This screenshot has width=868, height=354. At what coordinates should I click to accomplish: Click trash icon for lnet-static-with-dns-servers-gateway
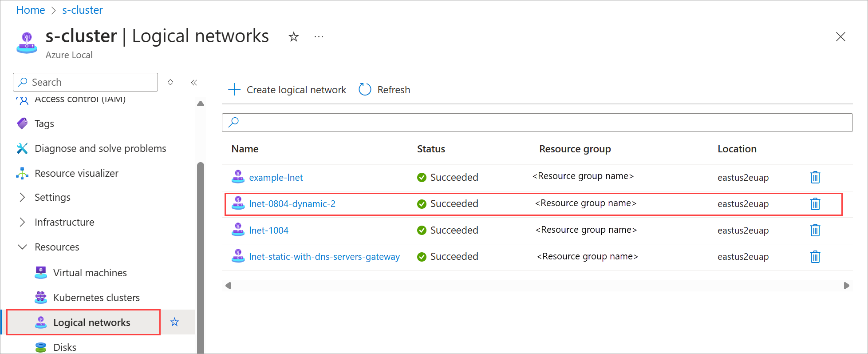pos(815,257)
